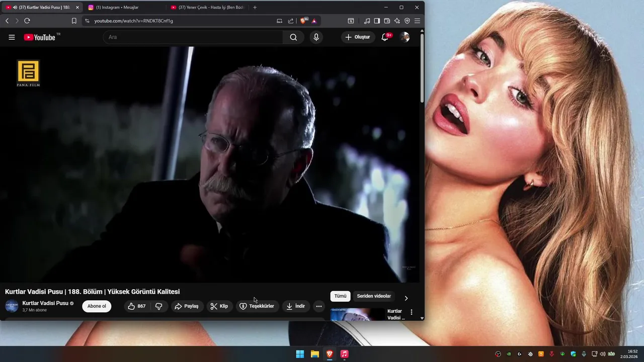Open the volume speaker tray icon

603,354
